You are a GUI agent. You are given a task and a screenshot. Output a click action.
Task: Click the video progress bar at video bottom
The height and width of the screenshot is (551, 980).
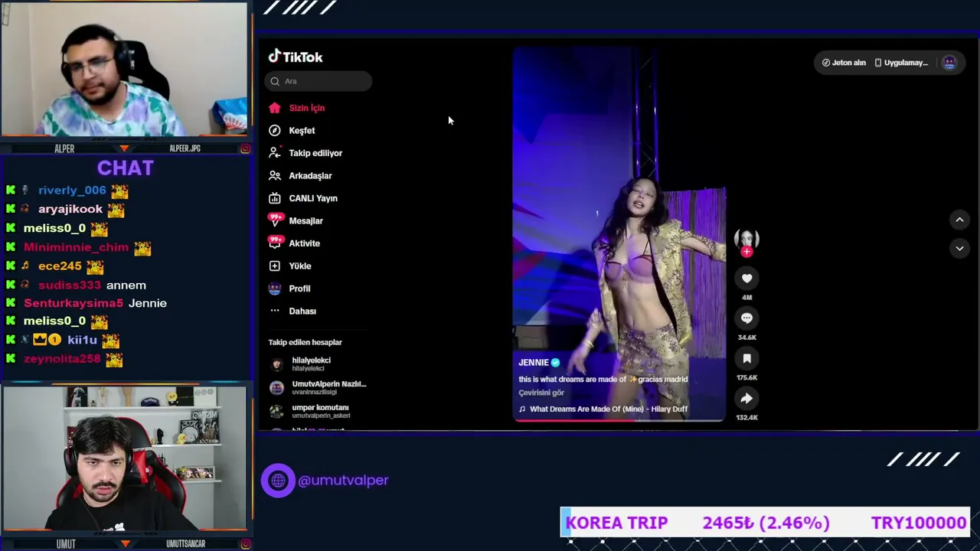click(x=619, y=419)
